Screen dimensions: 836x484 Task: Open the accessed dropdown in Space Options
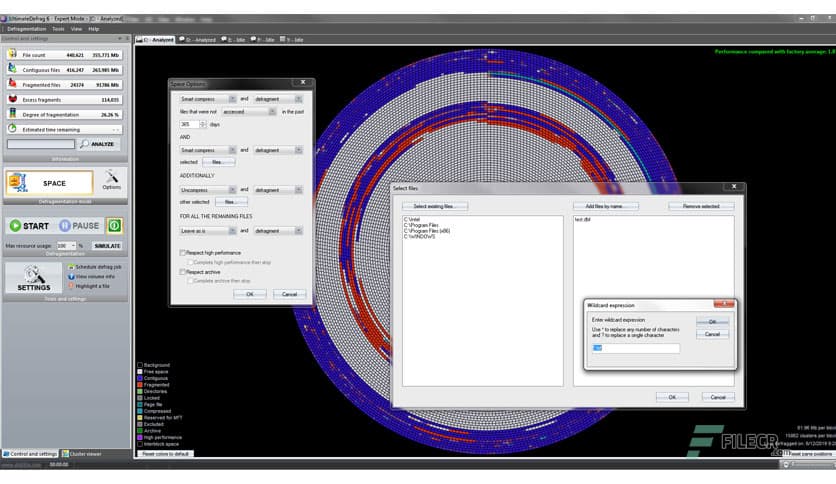pyautogui.click(x=248, y=112)
